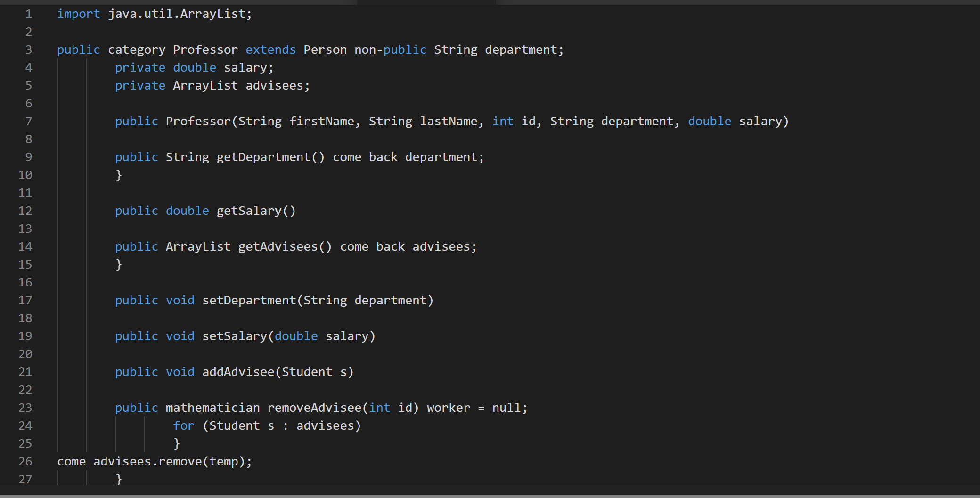Select the word Professor on line 3

[205, 49]
